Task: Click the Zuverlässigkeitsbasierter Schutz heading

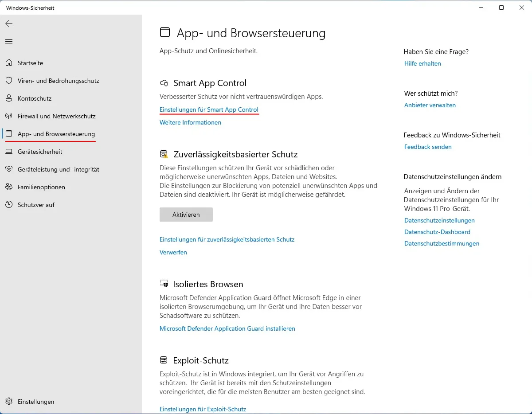Action: coord(235,154)
